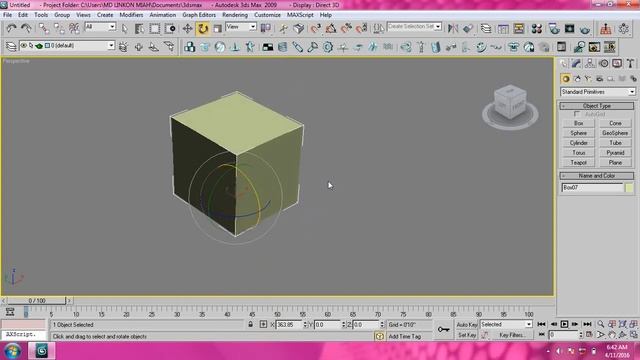Click the Use Pivot Point Center icon
The image size is (640, 360).
pos(266,28)
